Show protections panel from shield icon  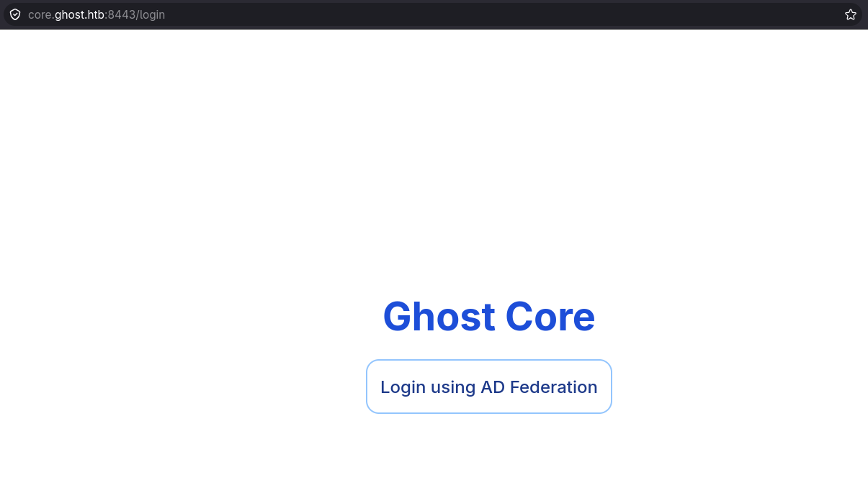click(15, 14)
